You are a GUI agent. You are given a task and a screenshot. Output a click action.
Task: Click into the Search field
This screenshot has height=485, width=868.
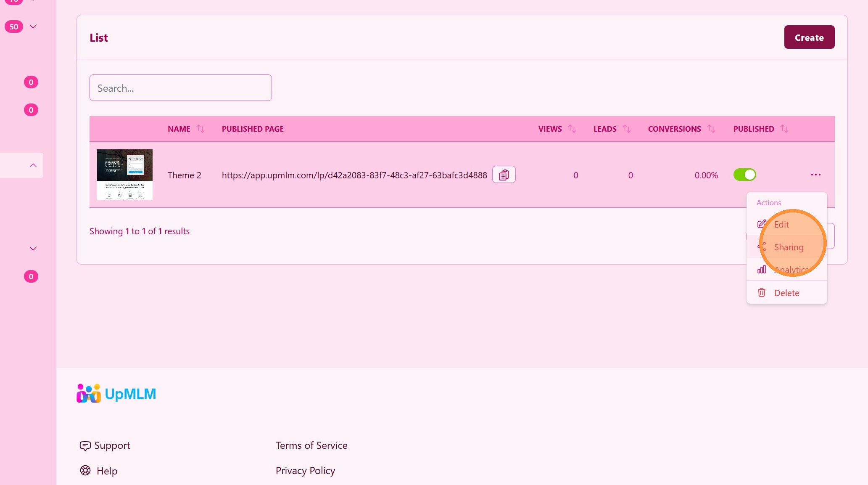coord(180,88)
